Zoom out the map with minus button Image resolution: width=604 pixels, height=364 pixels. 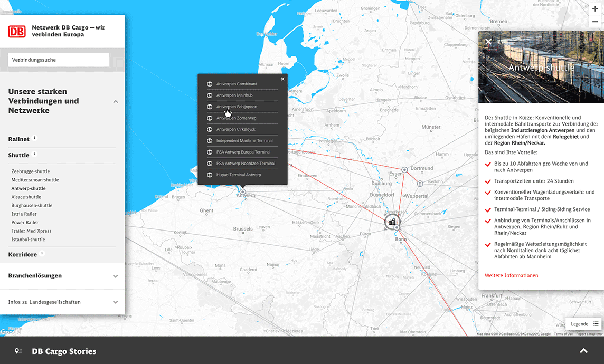point(595,22)
